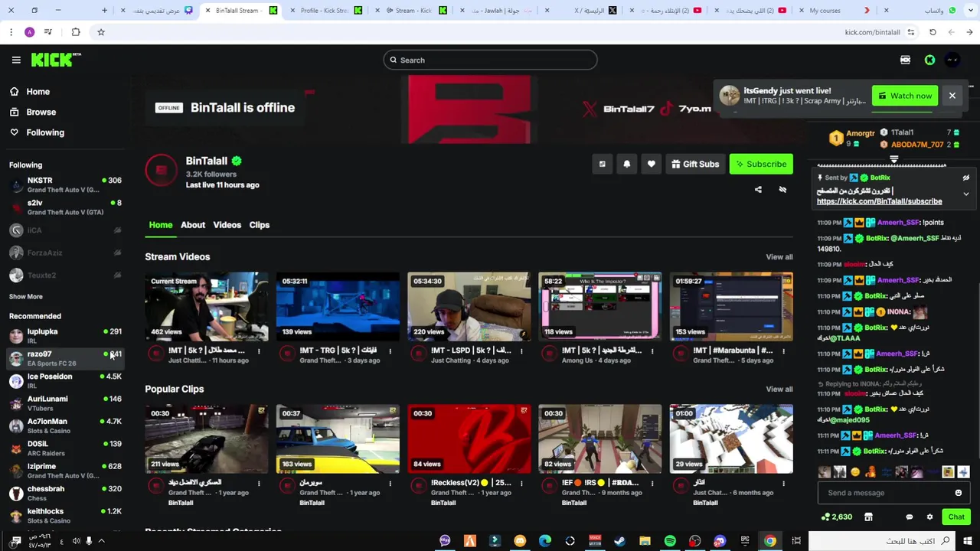Image resolution: width=980 pixels, height=551 pixels.
Task: Open the Current Stream video thumbnail
Action: [x=207, y=306]
